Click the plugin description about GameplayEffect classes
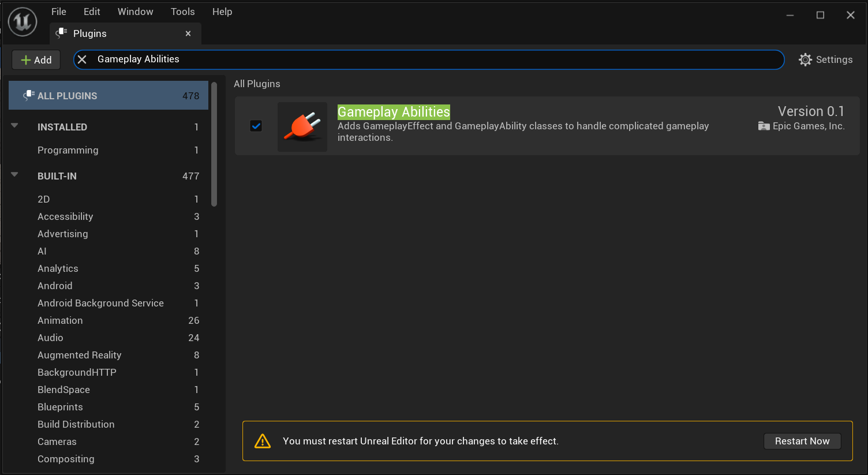This screenshot has height=475, width=868. [523, 132]
